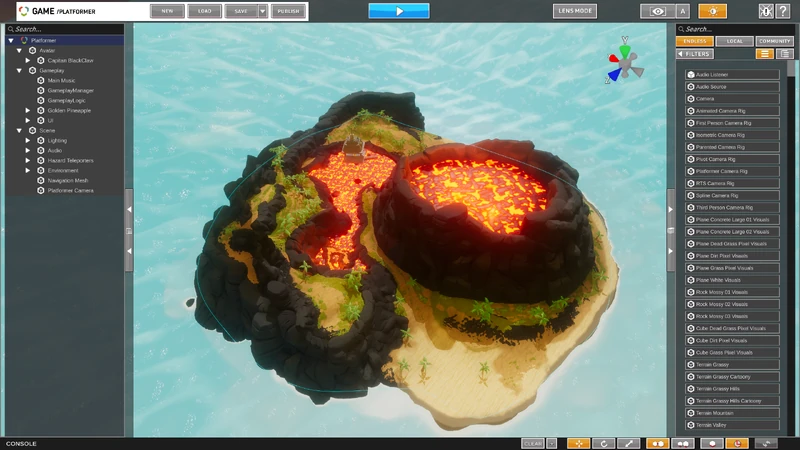Expand the FILTERS panel

[694, 54]
